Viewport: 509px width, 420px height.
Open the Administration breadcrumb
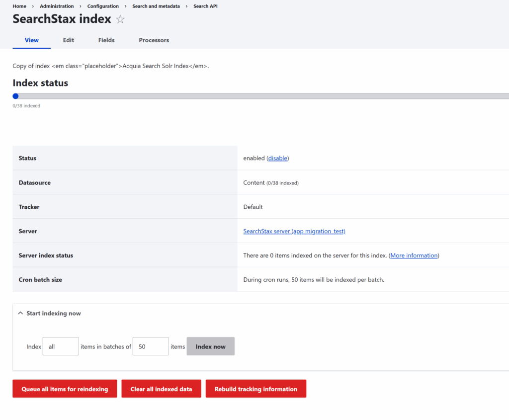coord(57,6)
